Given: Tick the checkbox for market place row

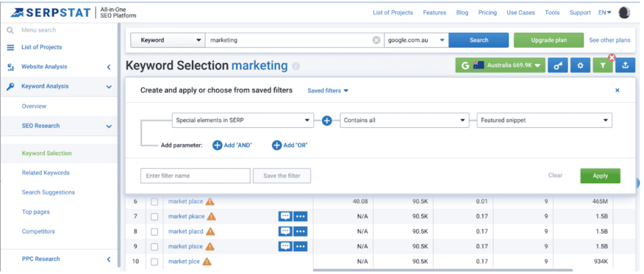Looking at the screenshot, I should point(154,202).
